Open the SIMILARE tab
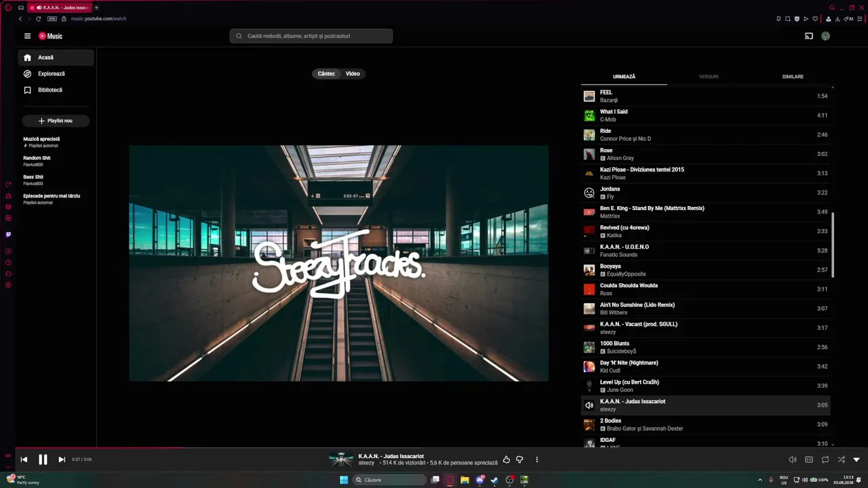 [x=793, y=77]
